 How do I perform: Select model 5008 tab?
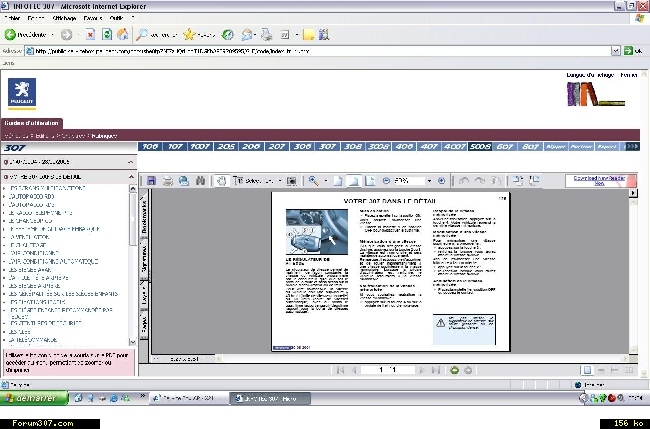click(x=480, y=147)
